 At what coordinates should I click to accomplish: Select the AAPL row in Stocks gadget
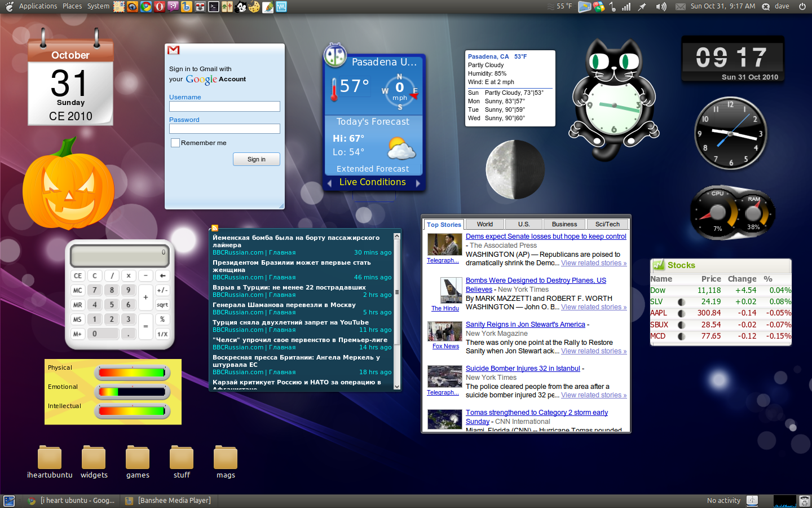pyautogui.click(x=721, y=313)
